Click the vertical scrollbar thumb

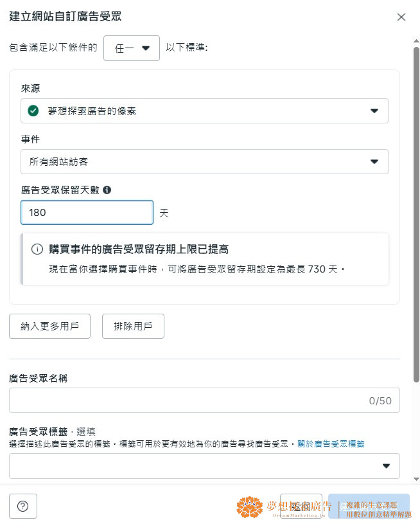(x=416, y=215)
